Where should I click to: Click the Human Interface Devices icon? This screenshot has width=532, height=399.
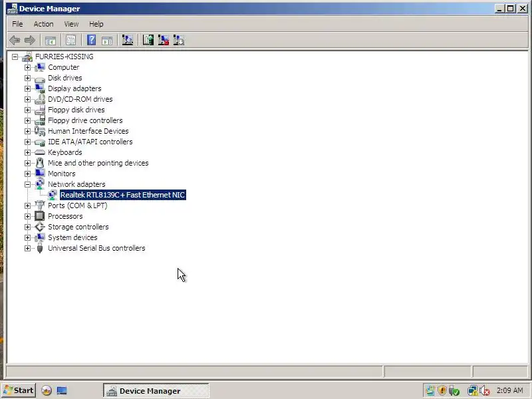[x=40, y=131]
